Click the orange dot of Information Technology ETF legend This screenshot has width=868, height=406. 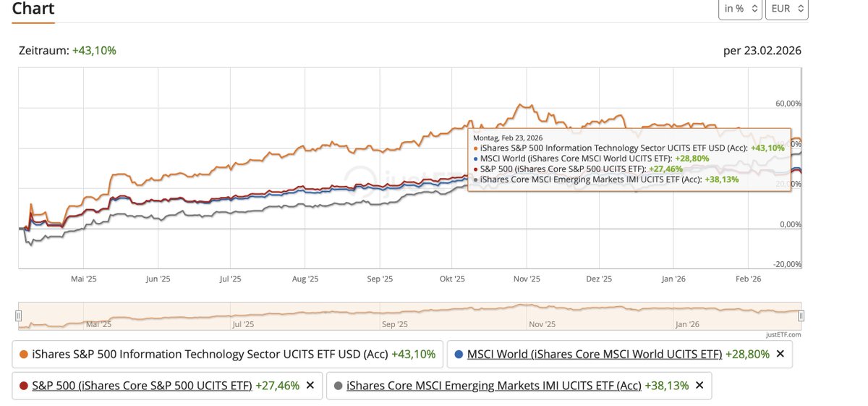click(24, 355)
